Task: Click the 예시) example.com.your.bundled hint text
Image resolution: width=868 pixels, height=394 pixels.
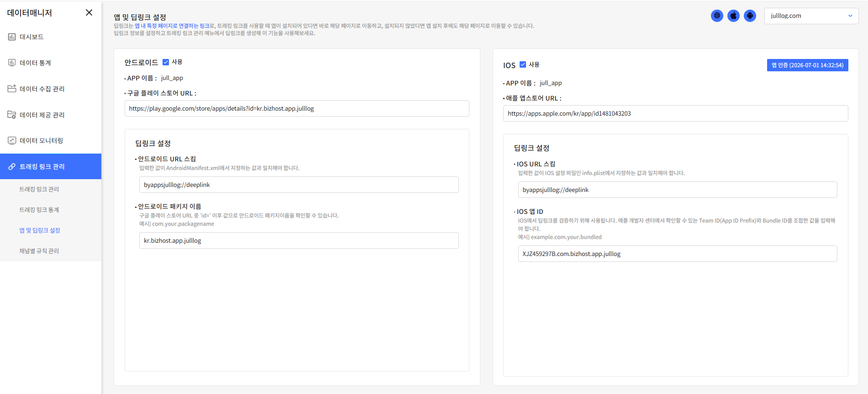Action: [x=560, y=237]
